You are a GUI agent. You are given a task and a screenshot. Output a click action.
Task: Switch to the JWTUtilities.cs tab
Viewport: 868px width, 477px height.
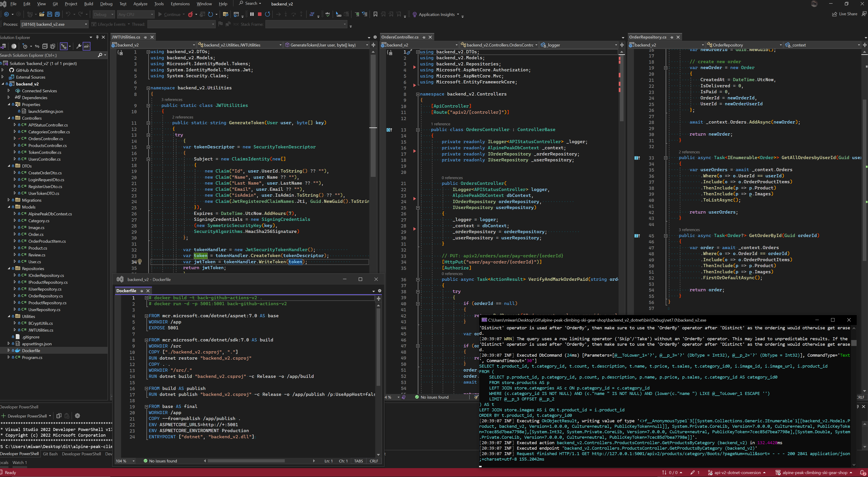point(126,37)
